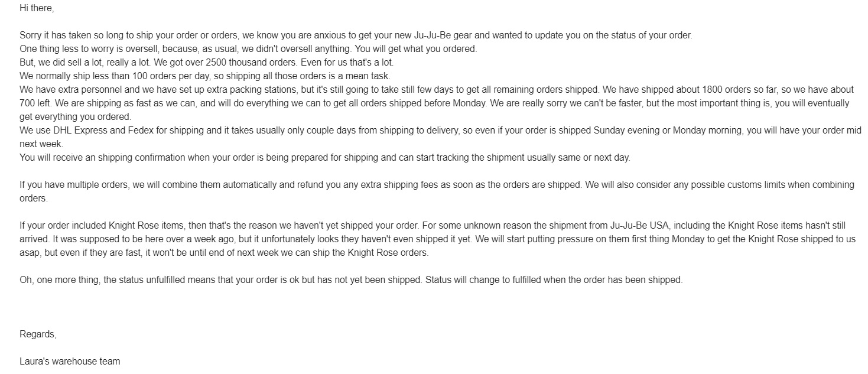This screenshot has width=868, height=374.
Task: Click the "Regards," closing line
Action: (x=38, y=334)
